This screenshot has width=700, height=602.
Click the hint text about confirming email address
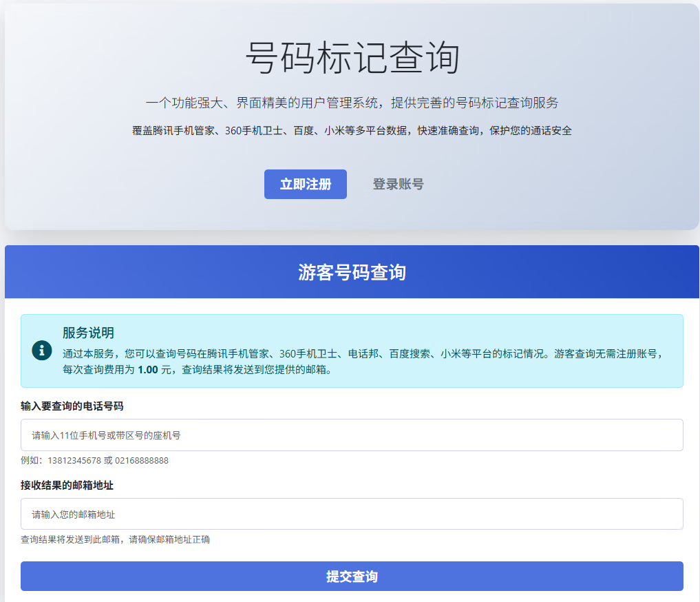tap(115, 539)
